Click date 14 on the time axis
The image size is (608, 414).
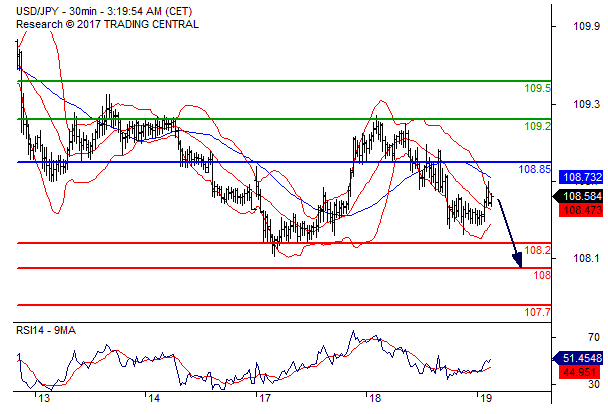tap(154, 398)
